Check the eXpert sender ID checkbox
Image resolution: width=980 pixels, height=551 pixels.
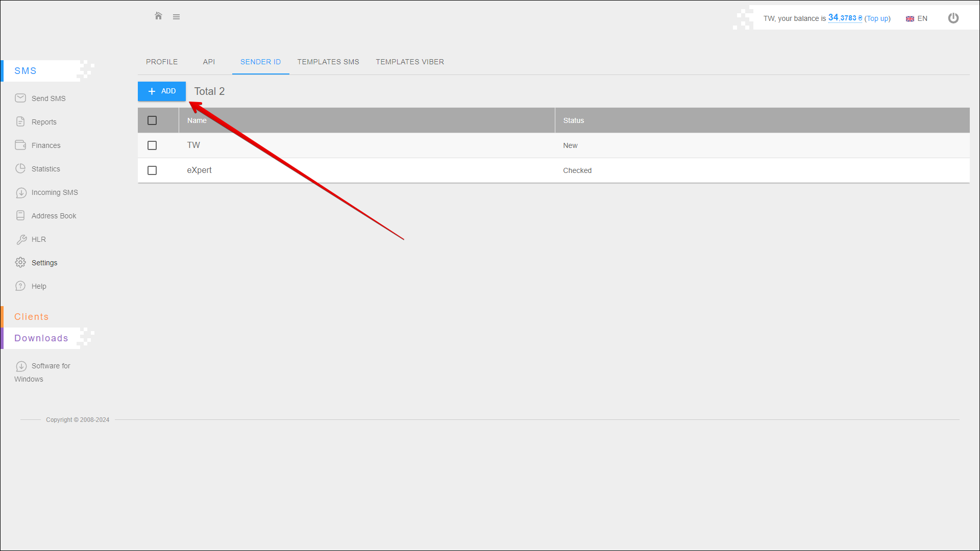pos(152,170)
